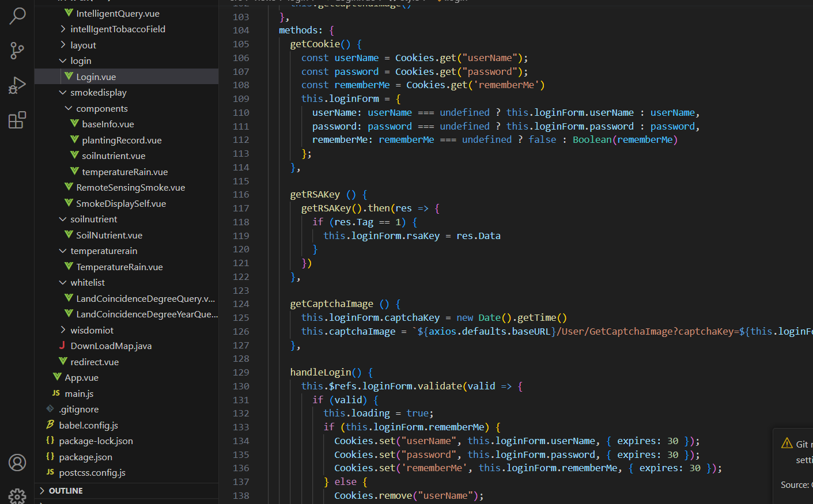Click the Java icon beside DownLoadMap.java
The width and height of the screenshot is (813, 504).
(x=62, y=345)
